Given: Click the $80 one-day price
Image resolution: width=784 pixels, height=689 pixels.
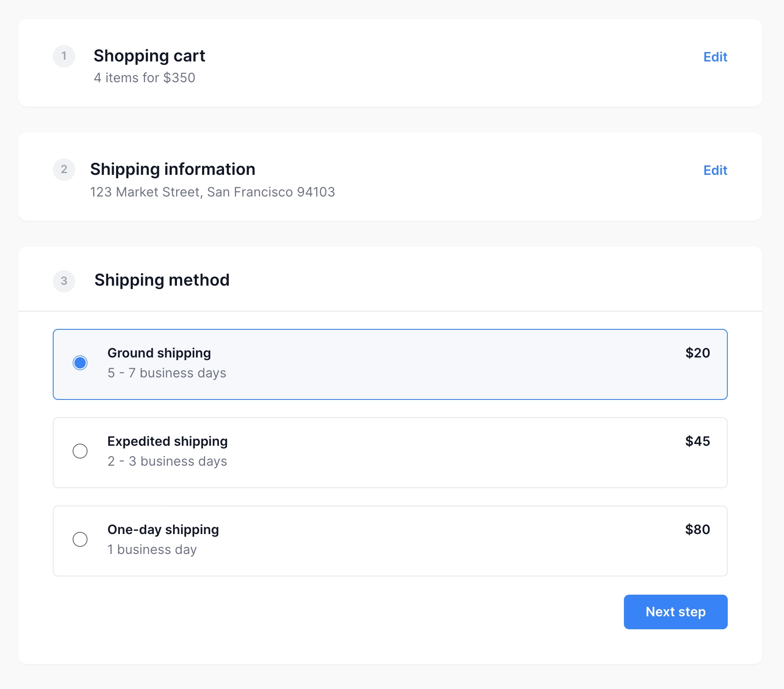Looking at the screenshot, I should coord(697,529).
